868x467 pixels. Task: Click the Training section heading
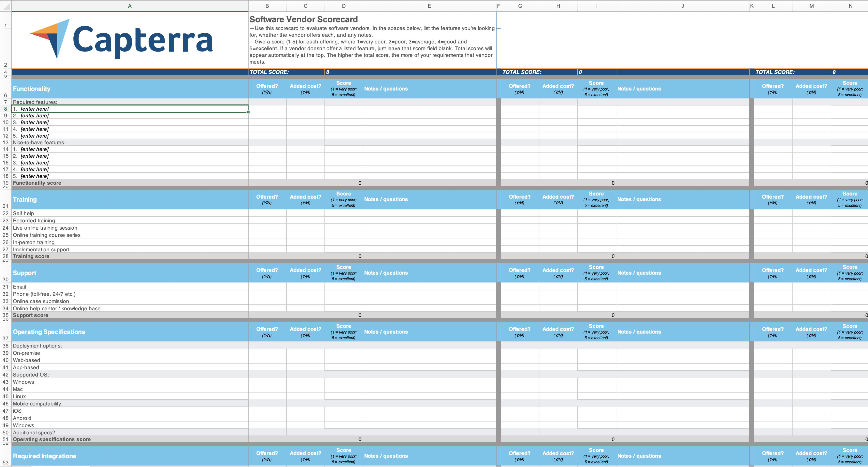[25, 199]
